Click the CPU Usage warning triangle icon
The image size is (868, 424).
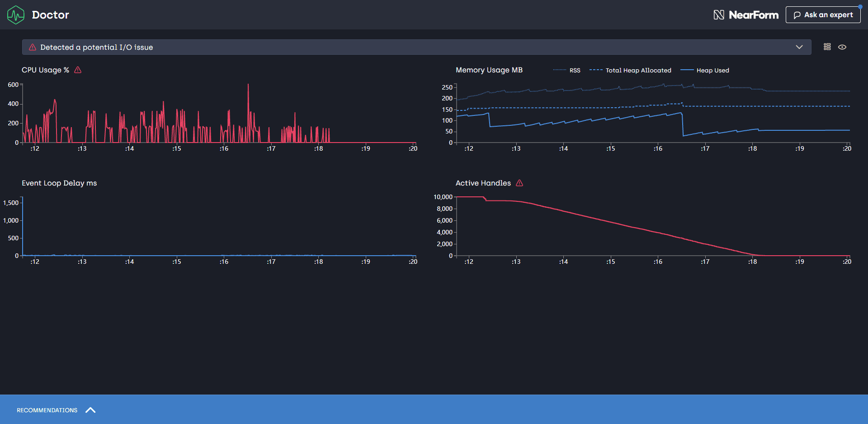click(x=78, y=70)
